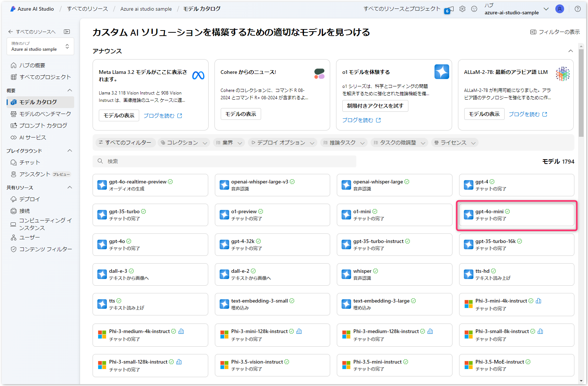The height and width of the screenshot is (386, 588).
Task: Collapse the アナウンス section
Action: point(570,51)
